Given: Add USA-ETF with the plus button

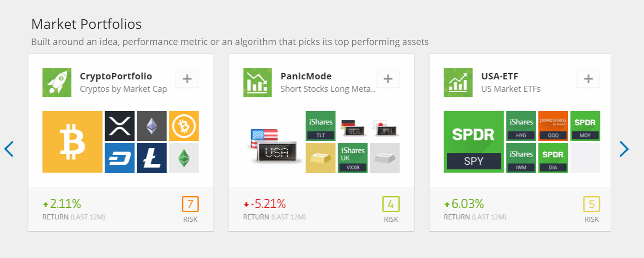Looking at the screenshot, I should coord(588,79).
